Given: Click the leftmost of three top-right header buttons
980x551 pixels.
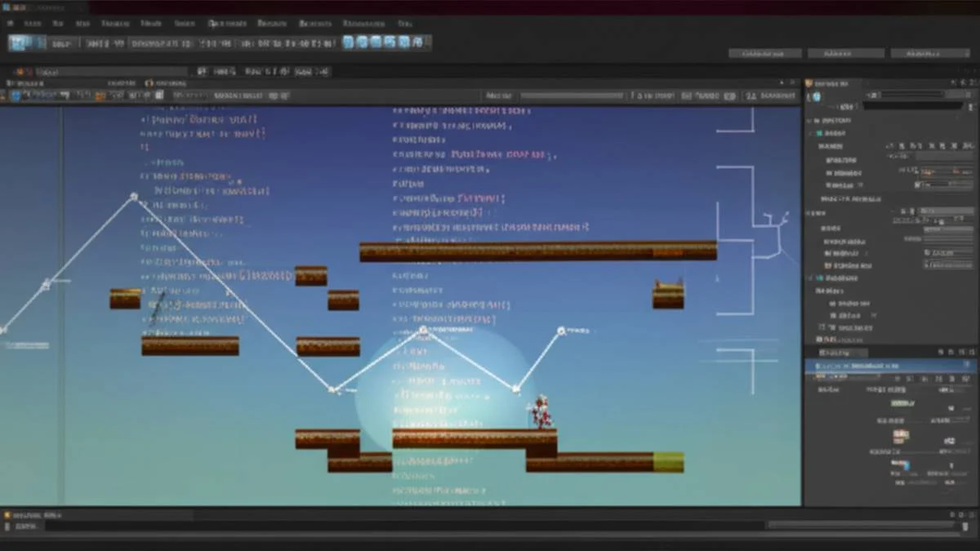Looking at the screenshot, I should (x=764, y=53).
